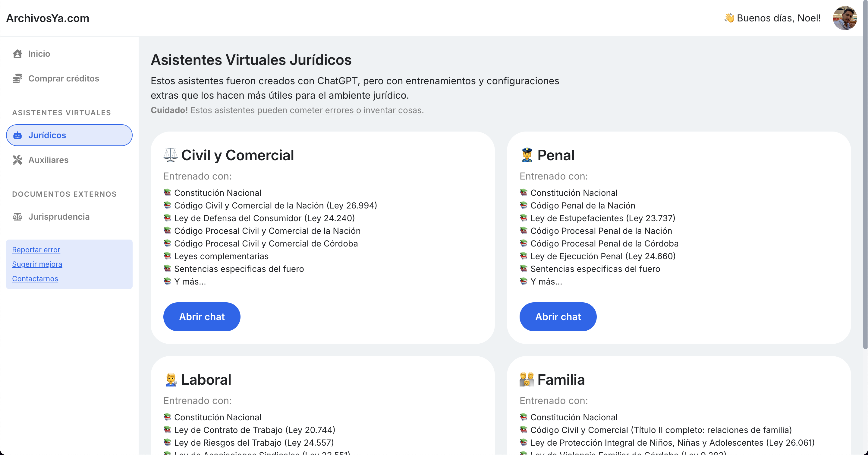Follow the 'pueden cometer errores' warning link
Viewport: 868px width, 455px height.
339,110
